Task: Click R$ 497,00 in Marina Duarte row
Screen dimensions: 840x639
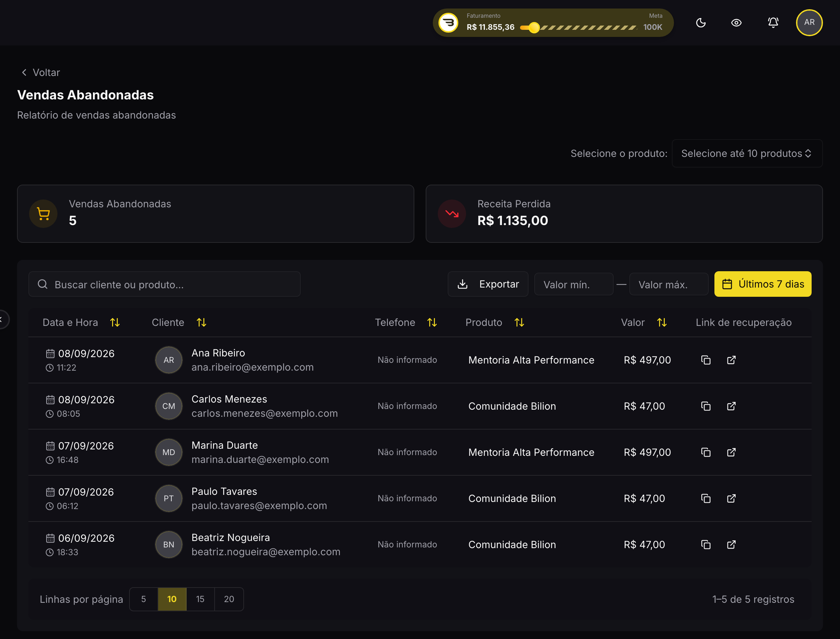Action: (x=647, y=452)
